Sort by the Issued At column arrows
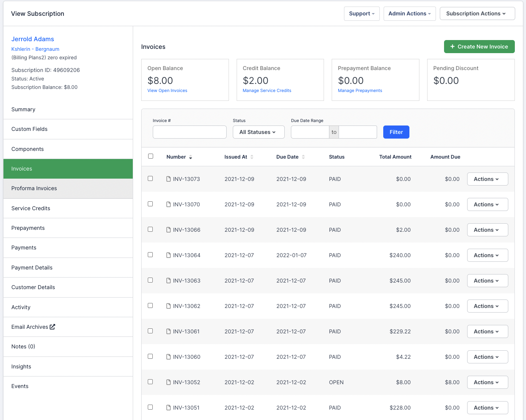The height and width of the screenshot is (420, 526). click(252, 157)
